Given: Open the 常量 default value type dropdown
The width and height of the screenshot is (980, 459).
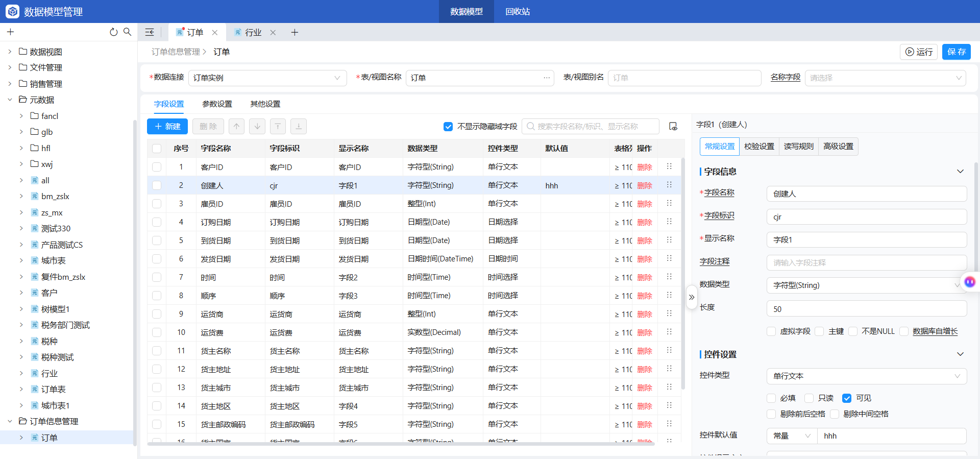Looking at the screenshot, I should (792, 436).
